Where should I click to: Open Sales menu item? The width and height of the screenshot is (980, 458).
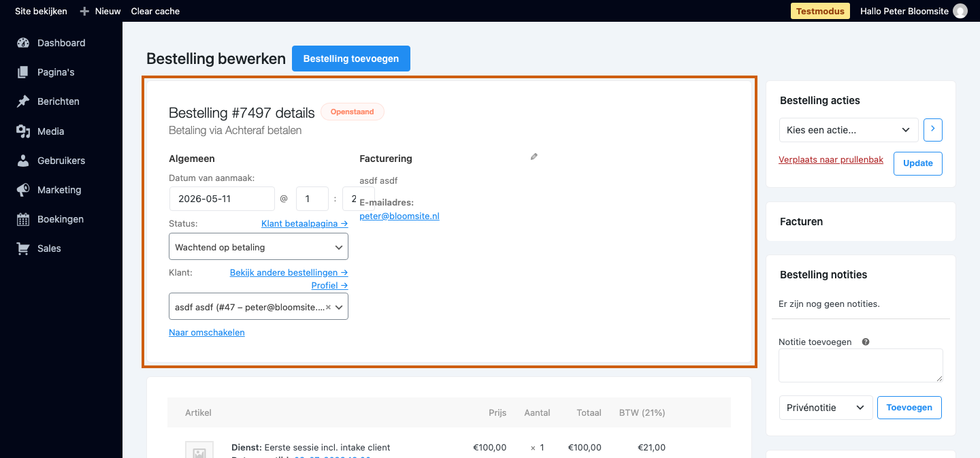pos(49,248)
